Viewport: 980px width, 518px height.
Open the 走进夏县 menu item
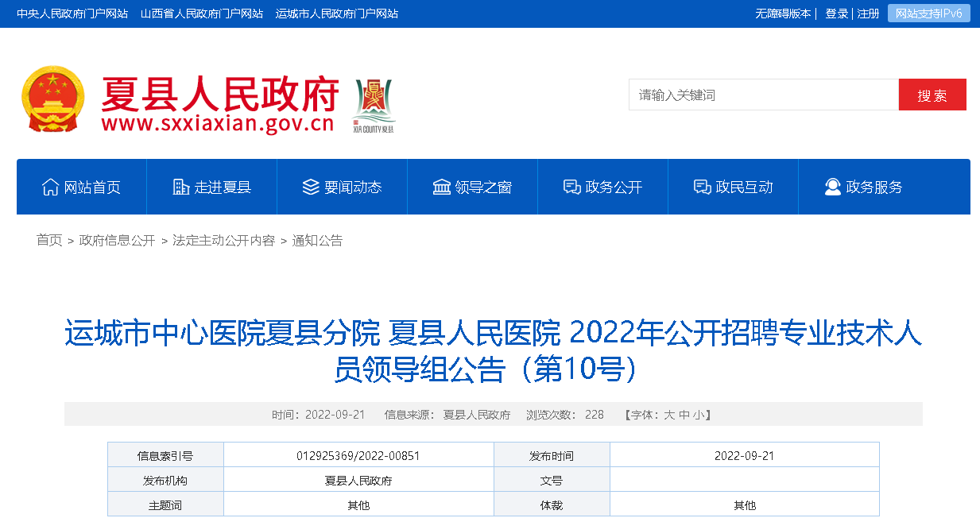tap(212, 187)
